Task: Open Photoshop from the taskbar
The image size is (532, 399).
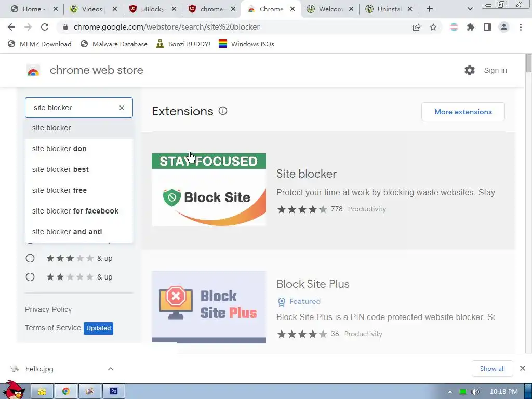Action: click(114, 392)
